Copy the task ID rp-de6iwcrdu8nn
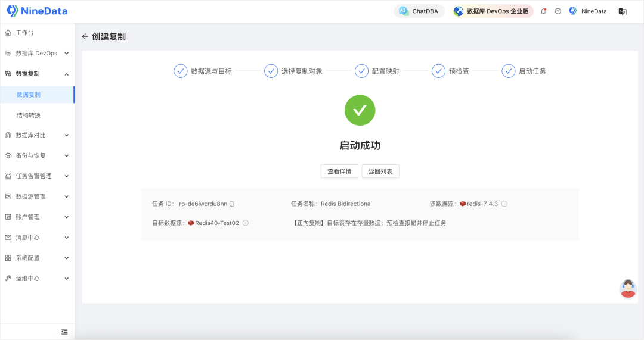644x340 pixels. click(x=232, y=204)
